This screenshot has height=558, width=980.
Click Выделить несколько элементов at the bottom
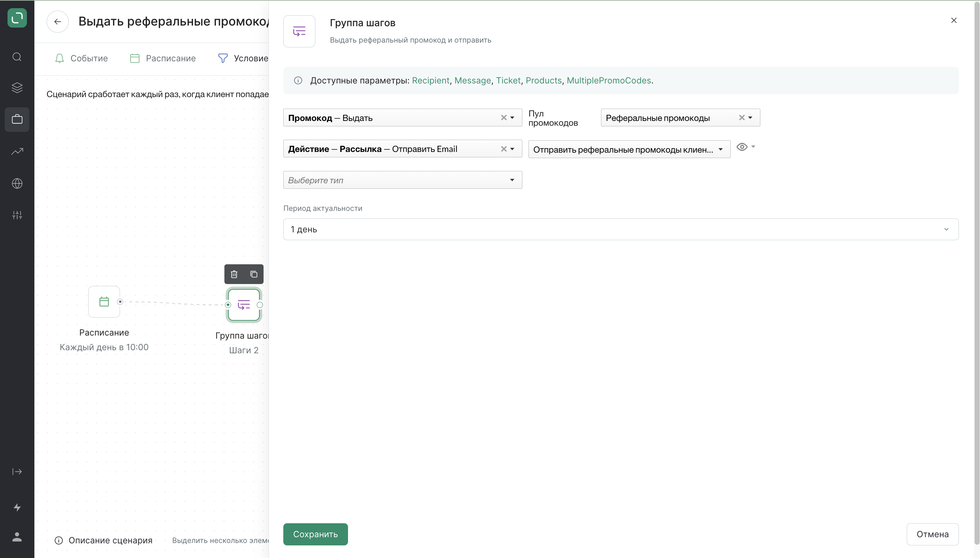221,540
